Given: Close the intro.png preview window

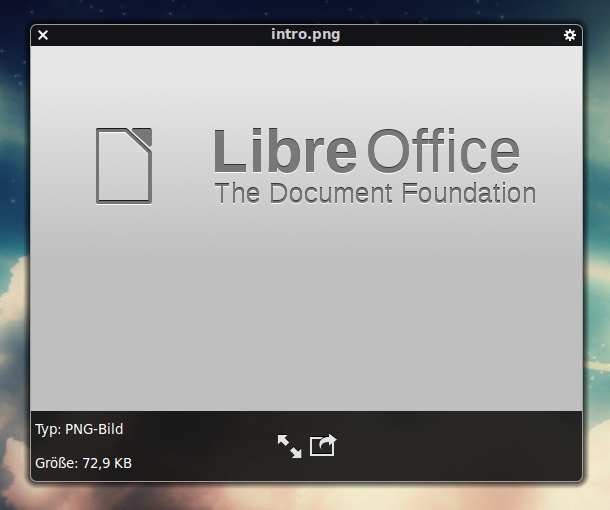Looking at the screenshot, I should (x=43, y=35).
